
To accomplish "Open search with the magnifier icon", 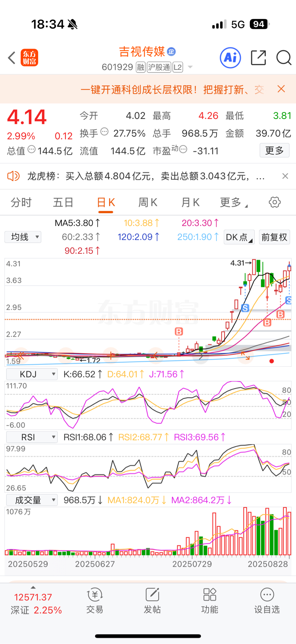I will [x=284, y=58].
